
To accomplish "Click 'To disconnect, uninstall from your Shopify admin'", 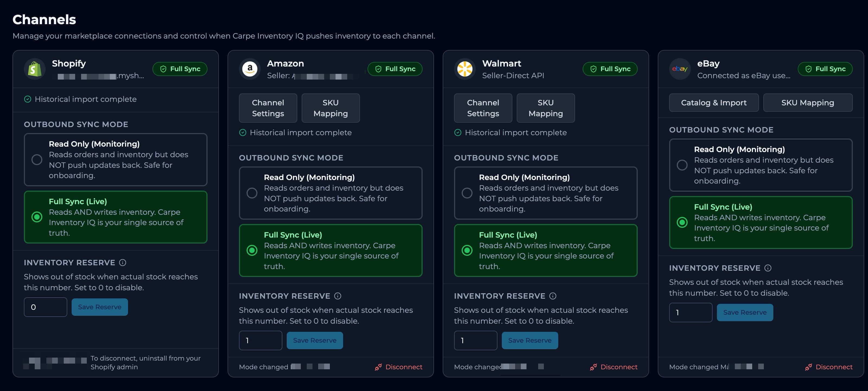I will [x=146, y=363].
